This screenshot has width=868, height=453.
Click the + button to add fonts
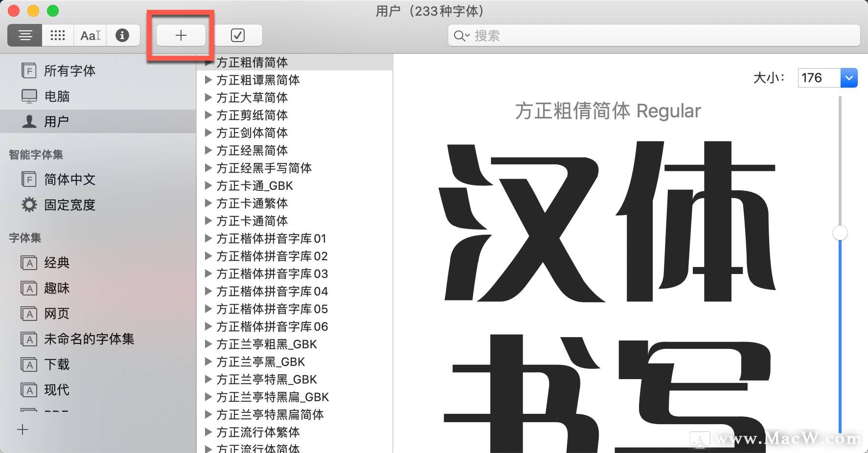tap(180, 35)
